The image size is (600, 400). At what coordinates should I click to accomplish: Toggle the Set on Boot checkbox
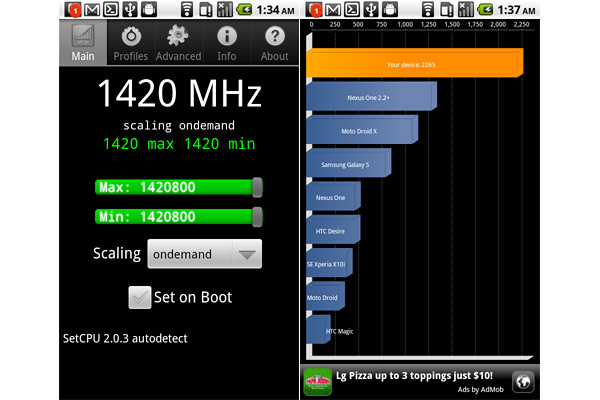[x=140, y=297]
